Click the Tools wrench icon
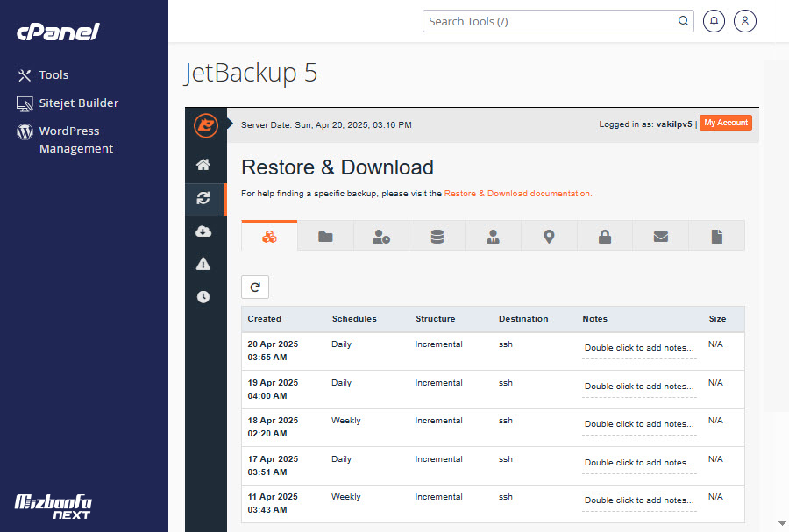 25,75
